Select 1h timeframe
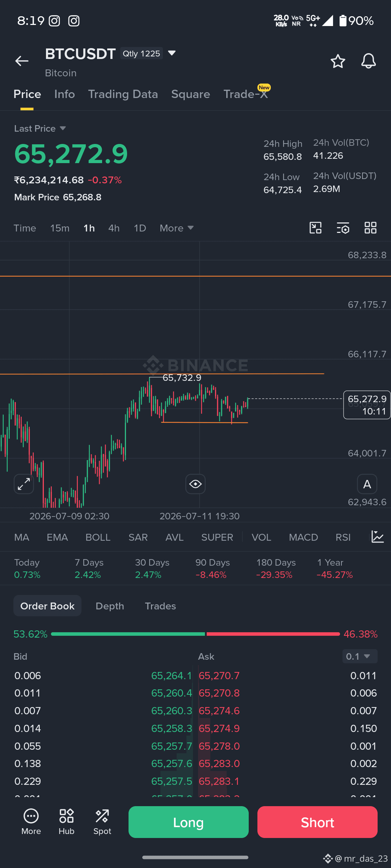This screenshot has width=391, height=868. pos(89,228)
